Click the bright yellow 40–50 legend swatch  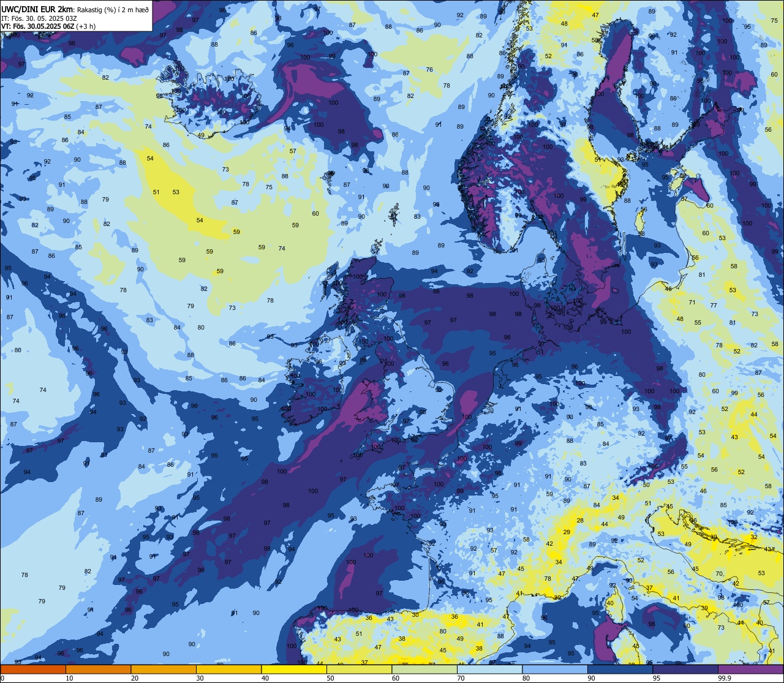(x=294, y=669)
